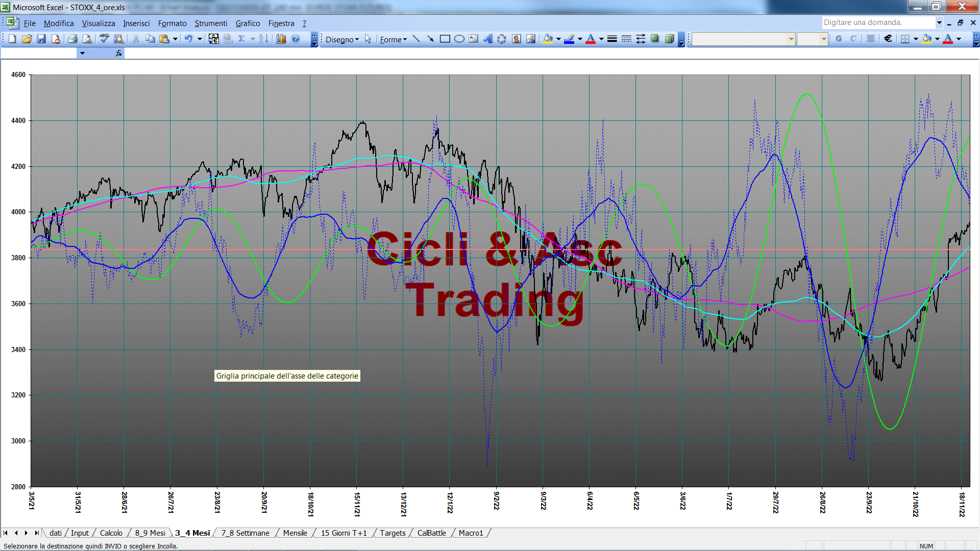Screen dimensions: 980x551
Task: Insert Clip Art
Action: [x=517, y=39]
